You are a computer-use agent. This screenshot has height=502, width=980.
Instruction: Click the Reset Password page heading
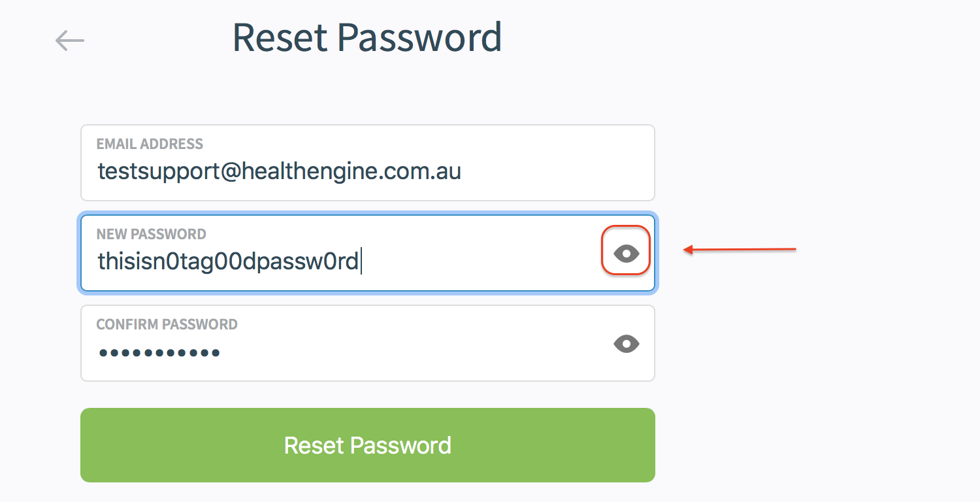(367, 37)
